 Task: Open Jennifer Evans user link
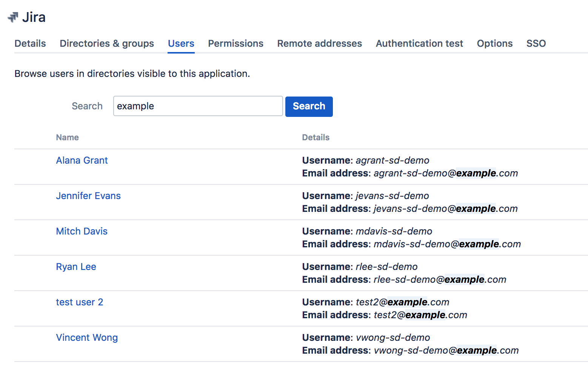coord(88,196)
